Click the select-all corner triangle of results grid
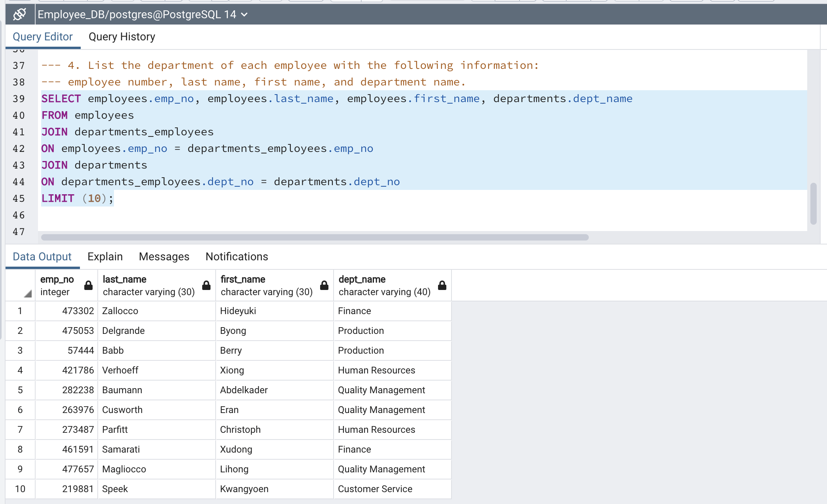827x504 pixels. click(x=27, y=294)
